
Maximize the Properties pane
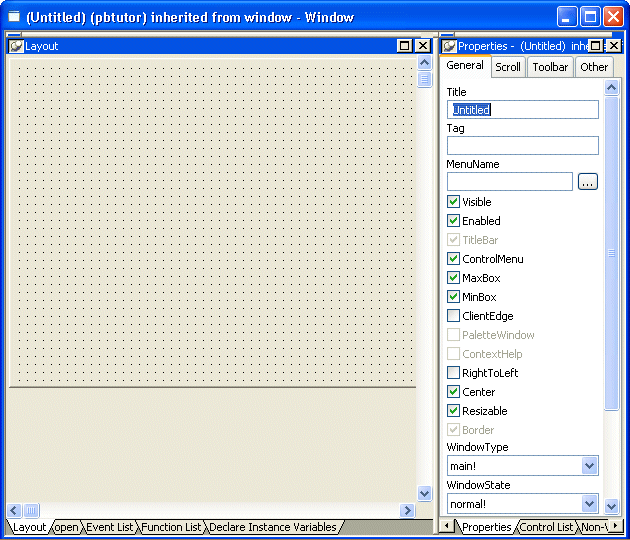tap(595, 46)
